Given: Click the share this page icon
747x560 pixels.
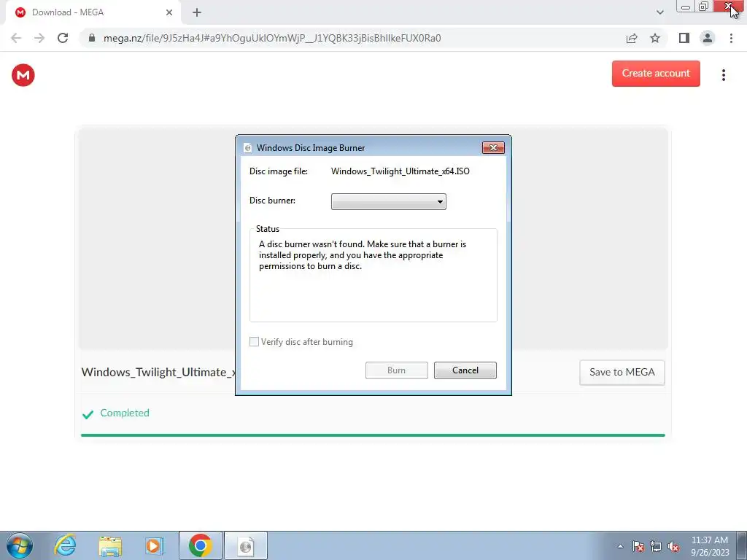Looking at the screenshot, I should [632, 38].
